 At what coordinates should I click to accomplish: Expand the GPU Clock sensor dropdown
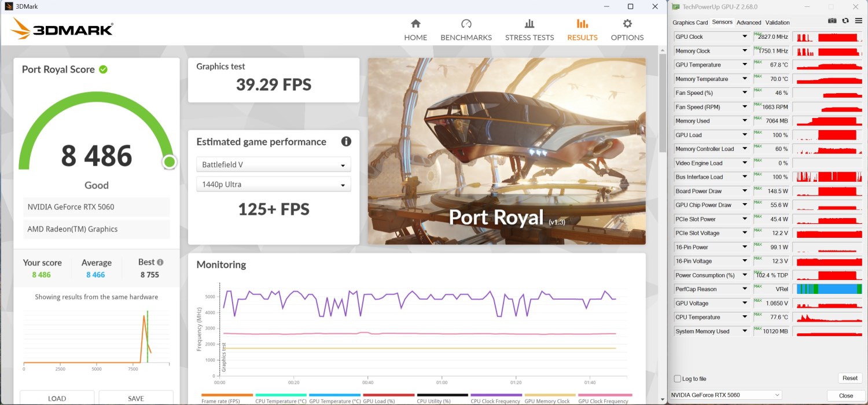[745, 36]
